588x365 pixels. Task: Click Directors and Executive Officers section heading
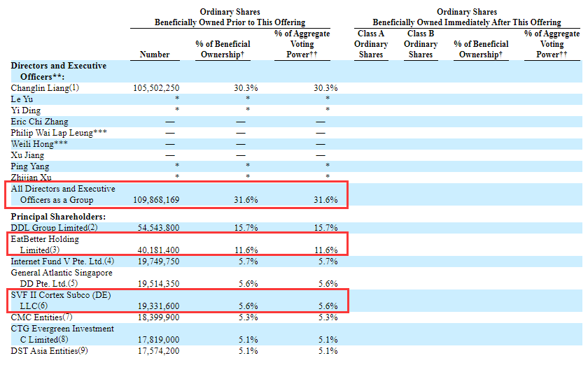point(59,71)
